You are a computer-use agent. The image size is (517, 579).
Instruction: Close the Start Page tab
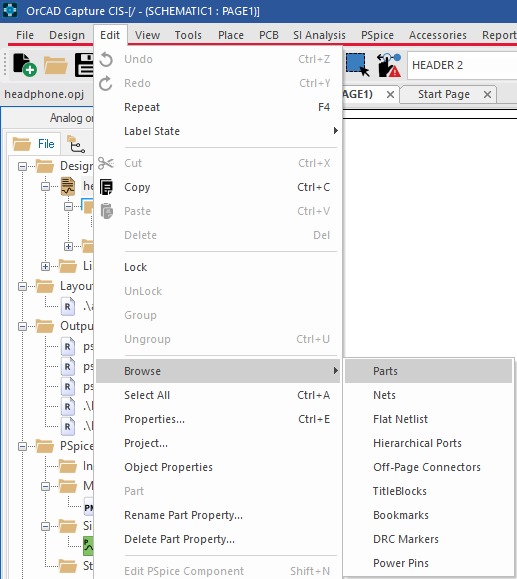pyautogui.click(x=487, y=95)
